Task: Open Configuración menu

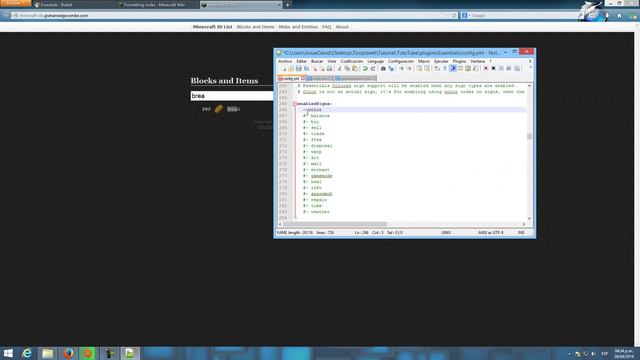Action: click(401, 61)
